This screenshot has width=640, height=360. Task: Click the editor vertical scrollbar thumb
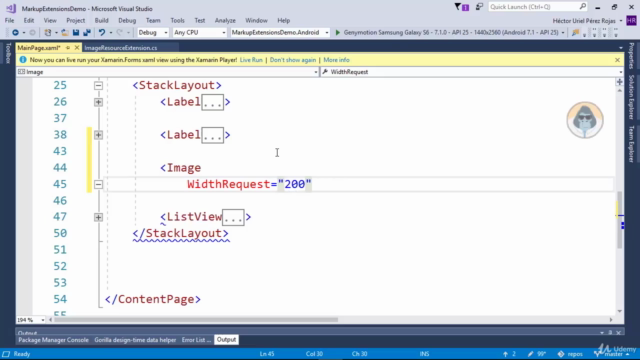pyautogui.click(x=620, y=220)
